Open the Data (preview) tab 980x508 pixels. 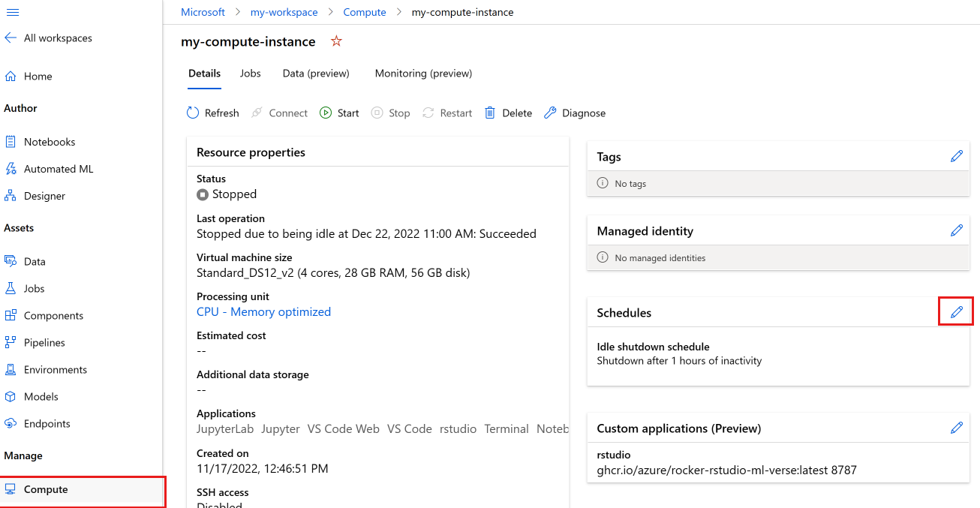point(315,73)
